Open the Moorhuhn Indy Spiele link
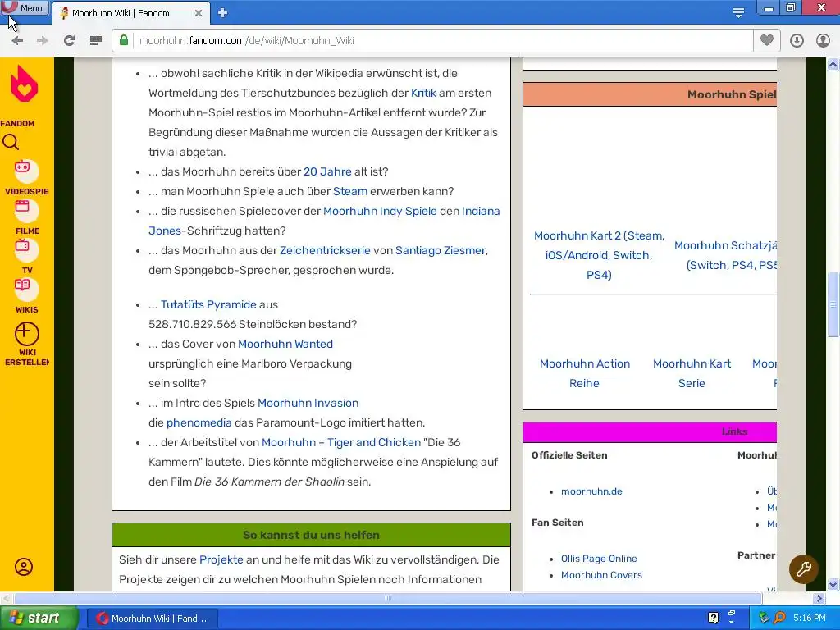 (380, 211)
